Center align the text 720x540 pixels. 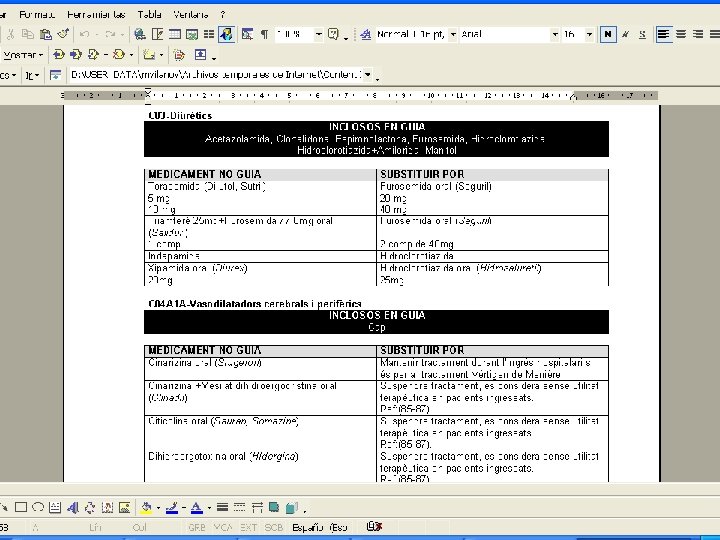point(681,34)
